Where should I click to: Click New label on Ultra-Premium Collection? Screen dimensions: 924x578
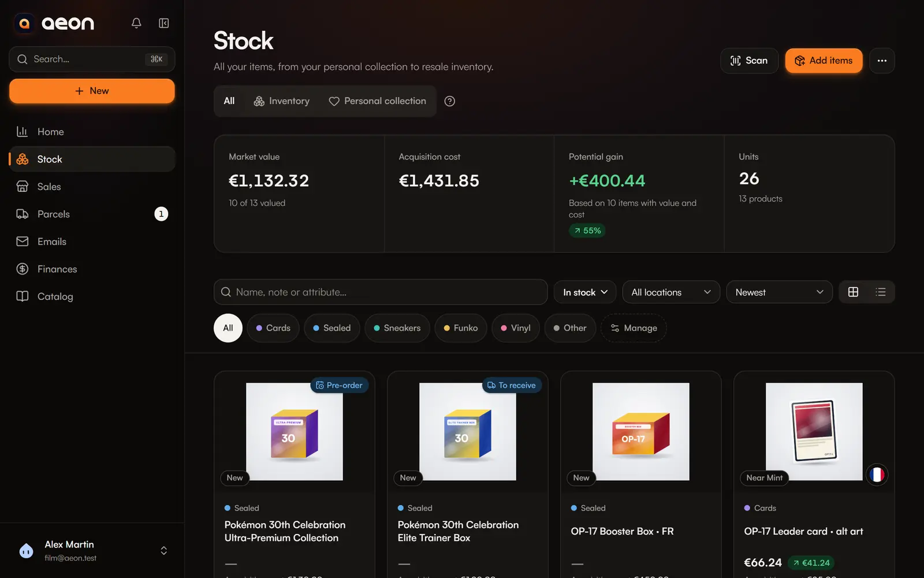point(235,477)
